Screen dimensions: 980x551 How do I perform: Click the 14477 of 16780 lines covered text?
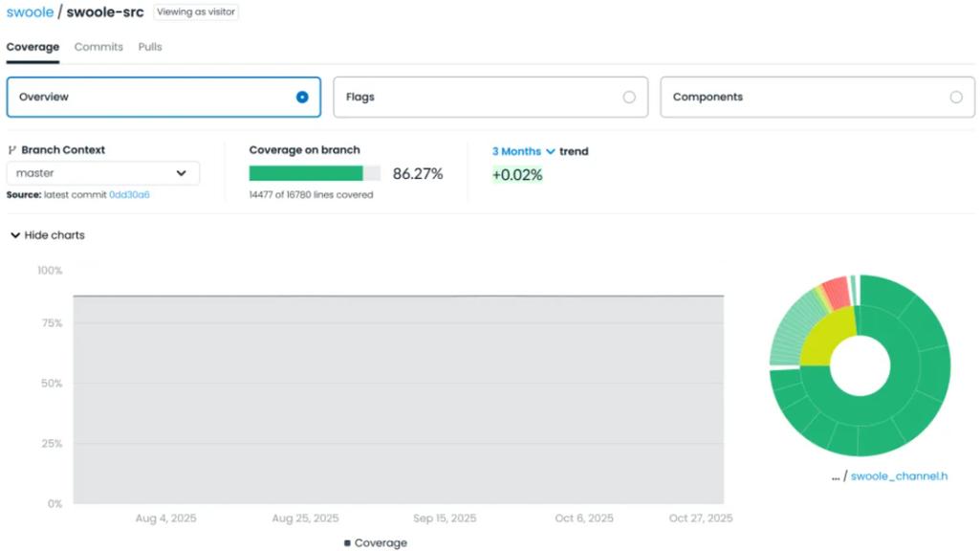(x=311, y=194)
